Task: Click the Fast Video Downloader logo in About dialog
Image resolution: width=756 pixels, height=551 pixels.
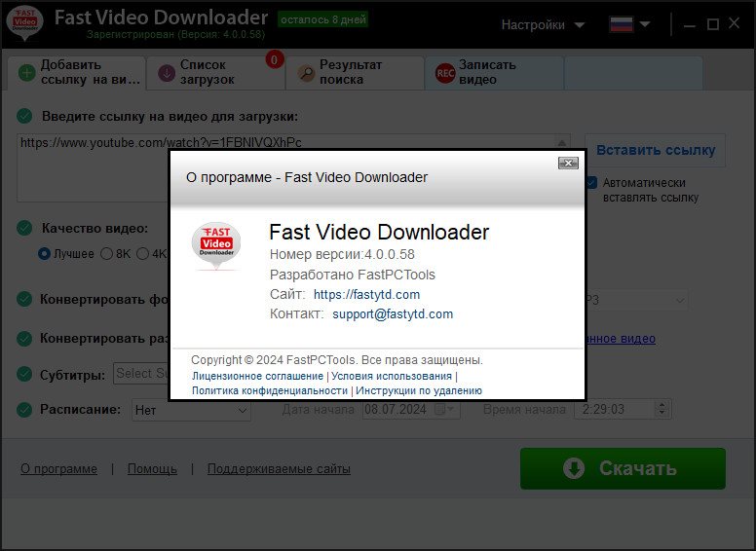Action: pyautogui.click(x=216, y=245)
